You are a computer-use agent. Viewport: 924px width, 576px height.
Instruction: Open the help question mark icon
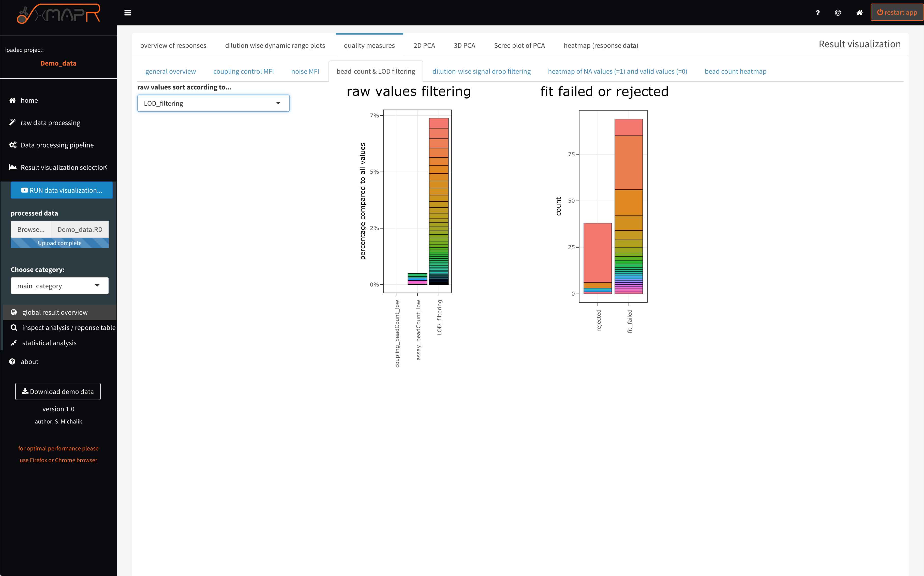(x=818, y=12)
